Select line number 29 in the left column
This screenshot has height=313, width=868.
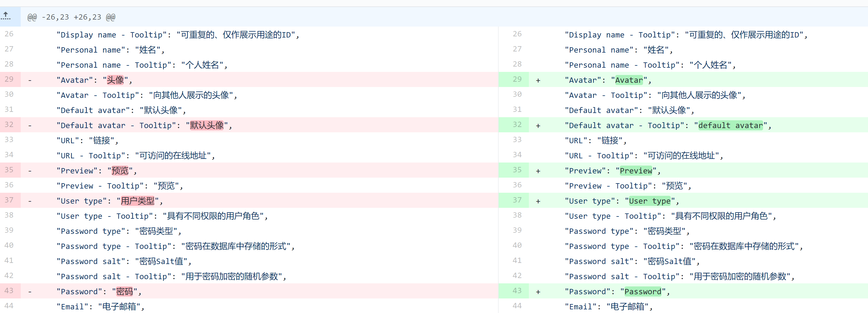point(9,79)
